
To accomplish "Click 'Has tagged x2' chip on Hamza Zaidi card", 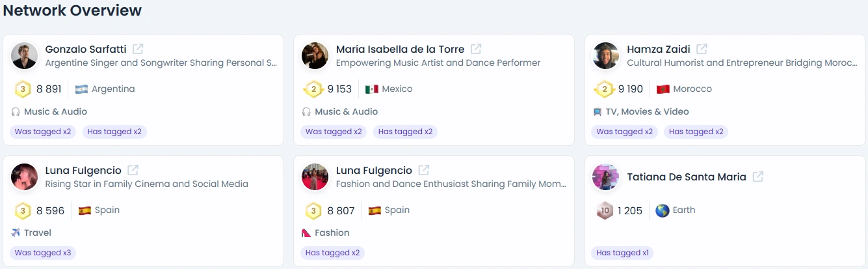I will (x=696, y=132).
